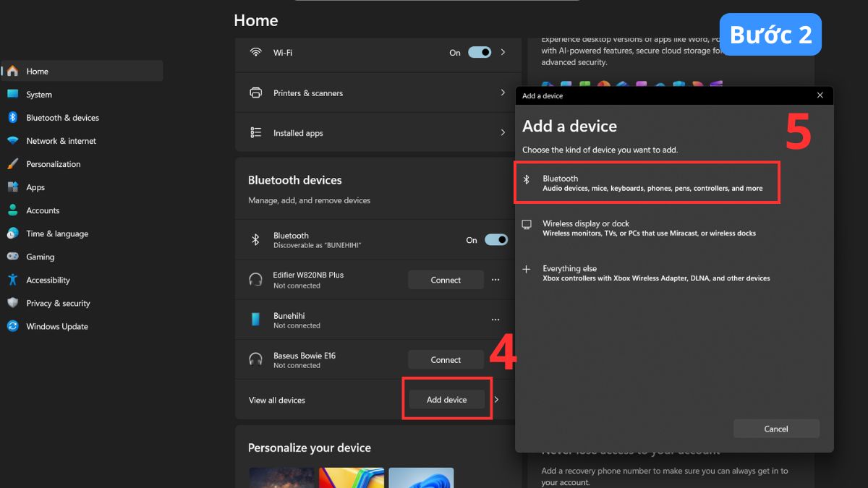Click the Accounts person icon in sidebar

(x=12, y=210)
